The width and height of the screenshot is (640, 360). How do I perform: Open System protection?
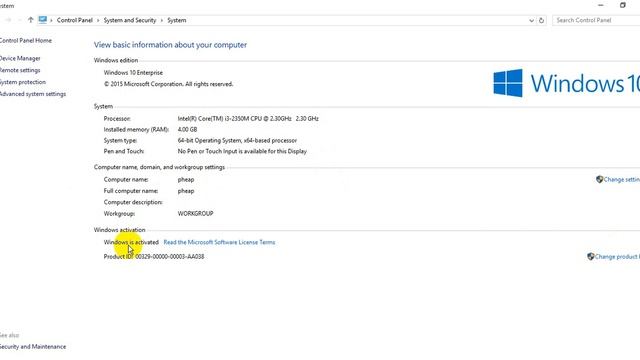click(x=23, y=82)
